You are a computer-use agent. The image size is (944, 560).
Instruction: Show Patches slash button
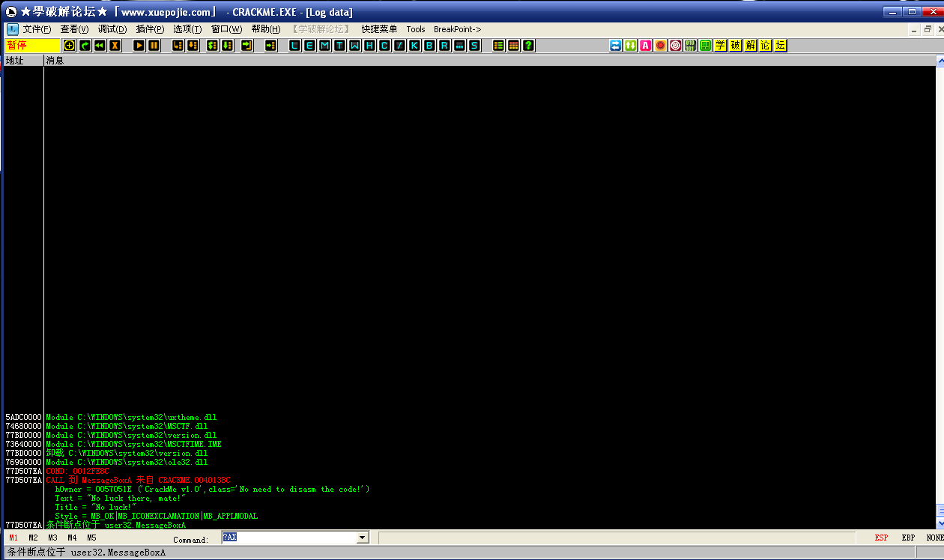[399, 46]
